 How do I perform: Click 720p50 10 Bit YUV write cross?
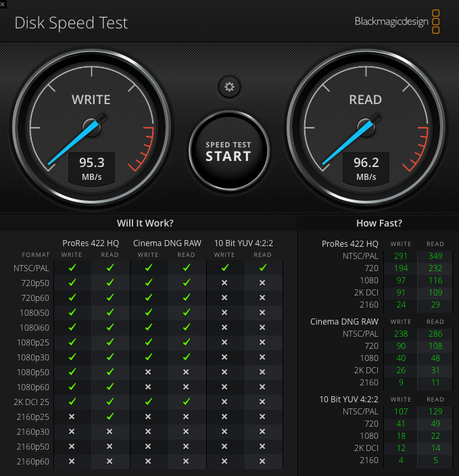(x=224, y=283)
